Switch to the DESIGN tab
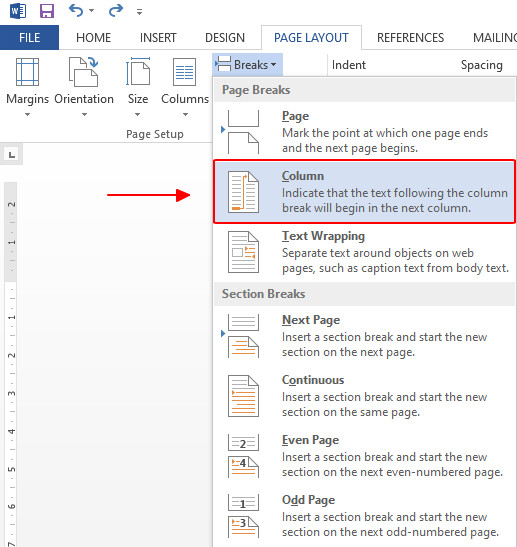 (225, 38)
